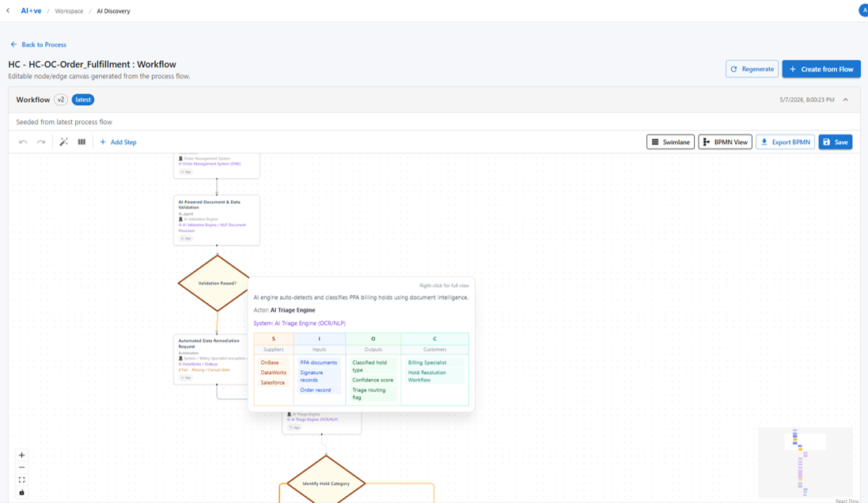
Task: Toggle canvas interactivity lock
Action: (21, 493)
